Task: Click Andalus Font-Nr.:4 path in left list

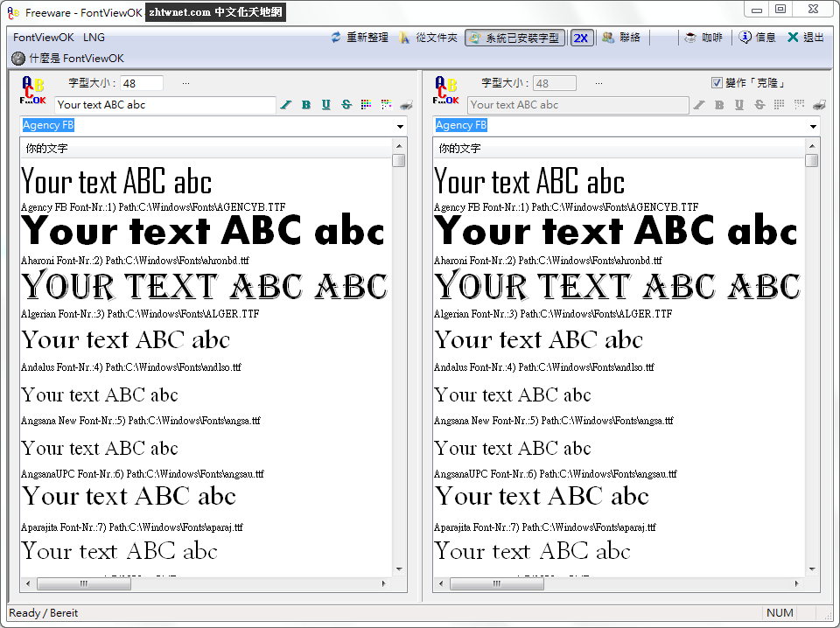Action: (x=131, y=367)
